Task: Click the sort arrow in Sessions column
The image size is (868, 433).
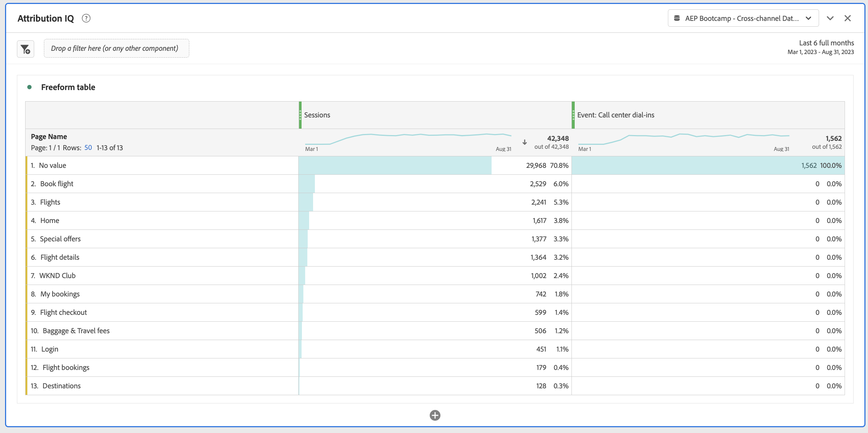Action: click(525, 142)
